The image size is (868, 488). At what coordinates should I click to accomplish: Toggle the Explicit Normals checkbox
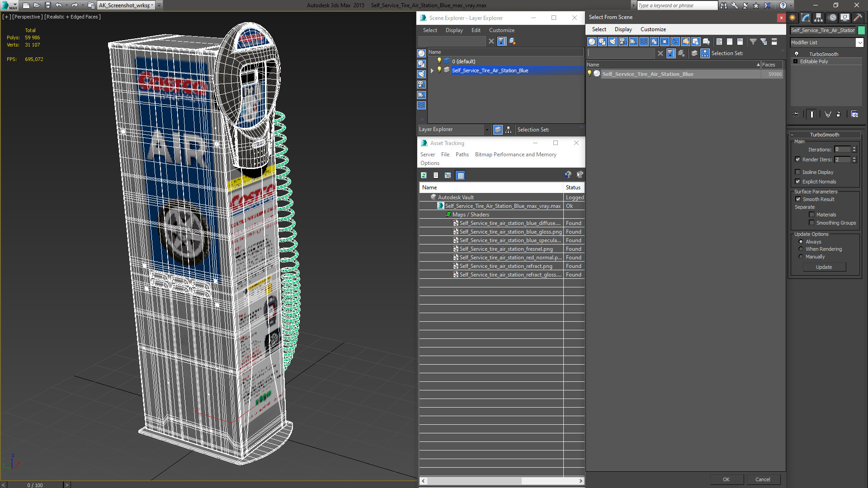click(798, 182)
